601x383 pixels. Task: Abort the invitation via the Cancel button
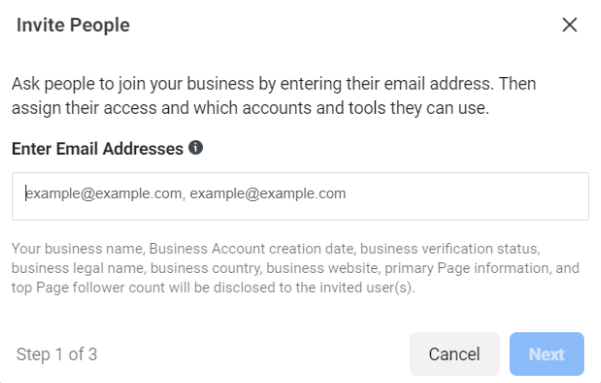coord(455,354)
